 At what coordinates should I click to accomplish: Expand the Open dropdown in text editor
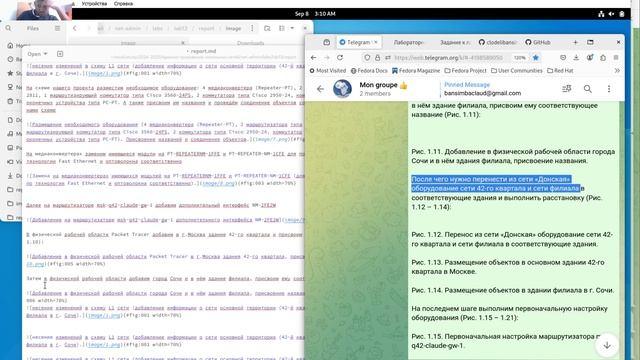pos(38,54)
